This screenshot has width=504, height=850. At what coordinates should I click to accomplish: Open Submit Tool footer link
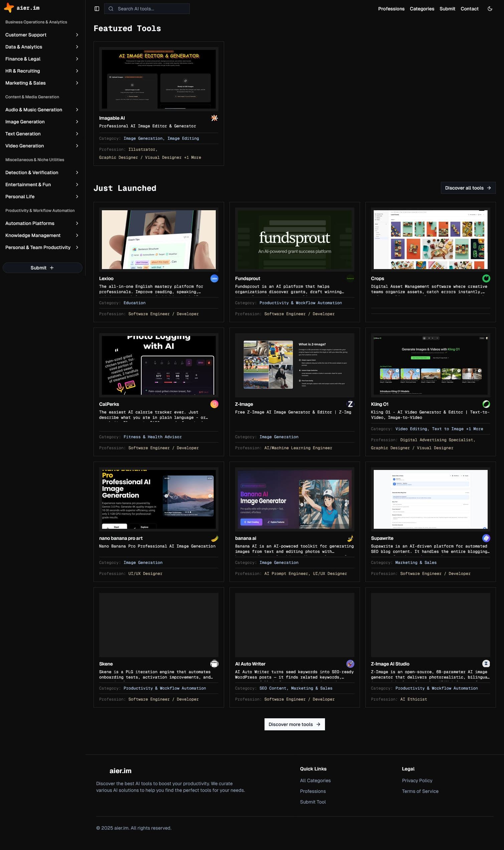(x=313, y=802)
